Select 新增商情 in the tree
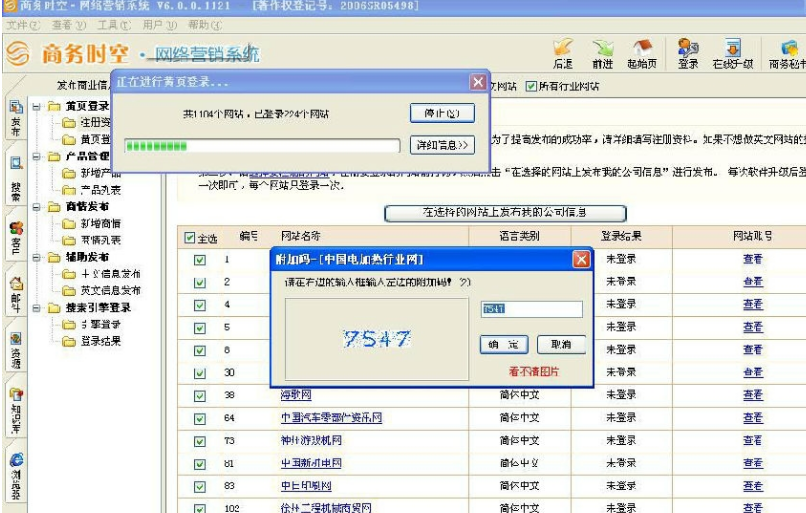The image size is (806, 513). tap(101, 224)
